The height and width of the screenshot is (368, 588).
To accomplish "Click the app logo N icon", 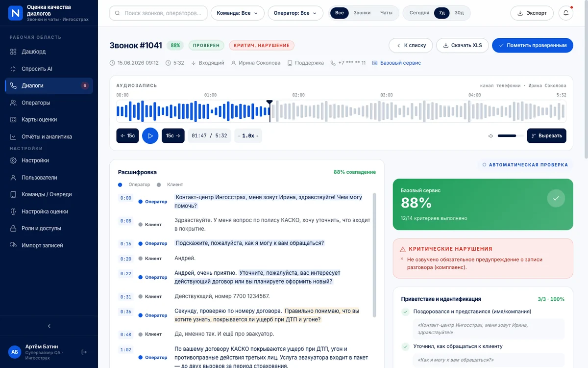I will point(16,13).
